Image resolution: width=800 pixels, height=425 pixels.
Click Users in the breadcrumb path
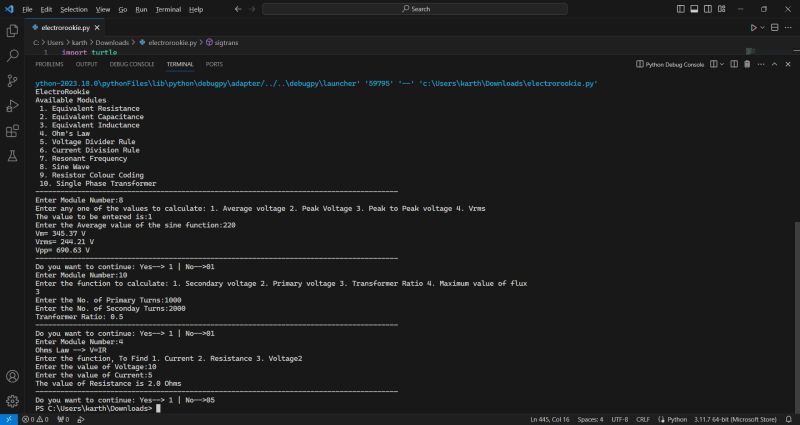[55, 43]
